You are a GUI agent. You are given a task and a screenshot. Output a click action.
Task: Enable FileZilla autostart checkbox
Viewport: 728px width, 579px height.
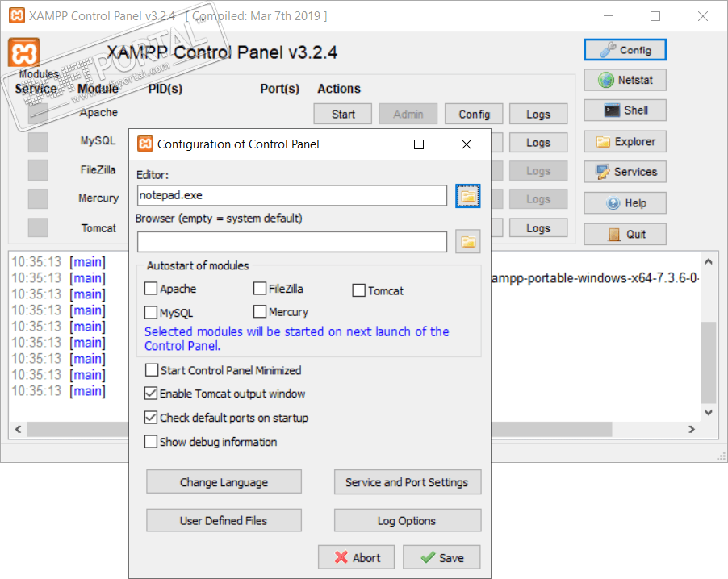pyautogui.click(x=260, y=288)
